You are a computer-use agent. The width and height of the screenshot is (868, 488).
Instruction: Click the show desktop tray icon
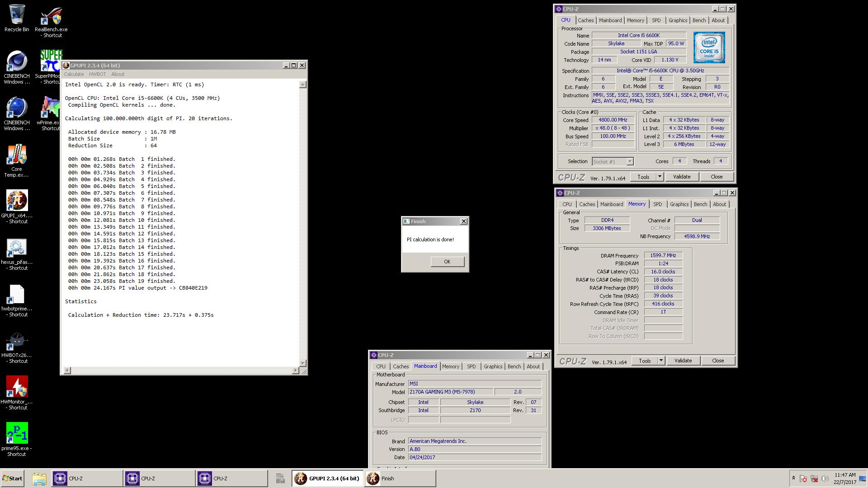click(863, 479)
